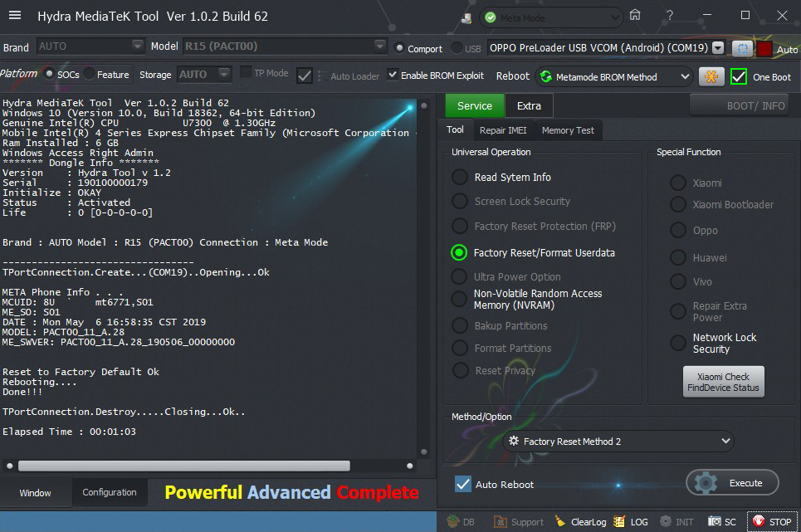
Task: Click the Factory Reset Method gear icon
Action: [514, 441]
